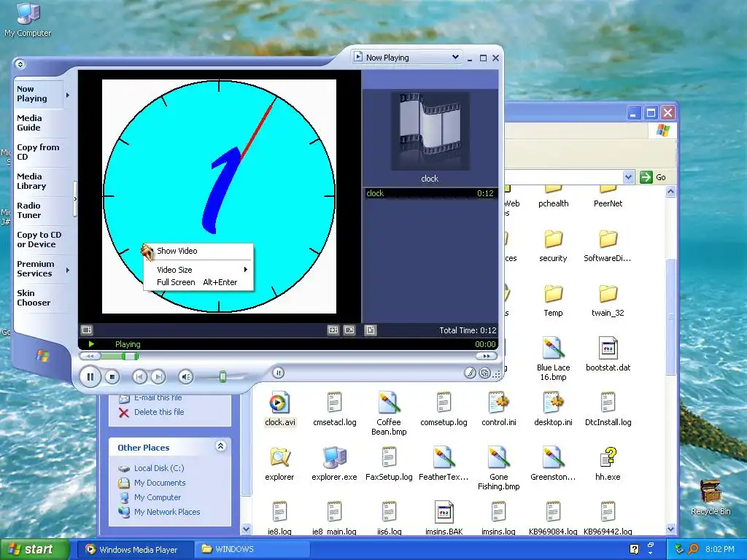Click the full screen video icon
This screenshot has width=747, height=560.
tap(349, 330)
